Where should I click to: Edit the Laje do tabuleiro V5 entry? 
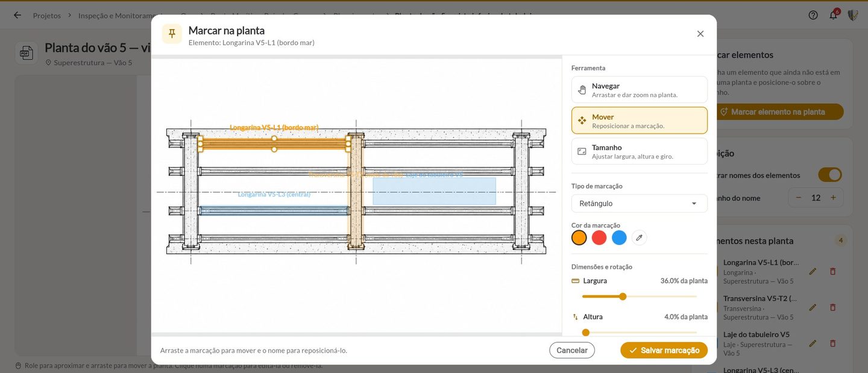tap(813, 343)
